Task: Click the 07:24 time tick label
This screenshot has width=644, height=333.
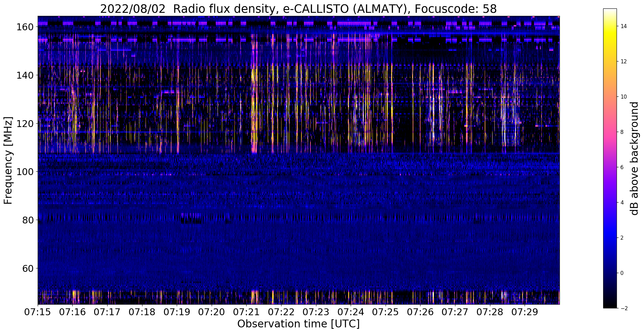Action: tap(351, 312)
